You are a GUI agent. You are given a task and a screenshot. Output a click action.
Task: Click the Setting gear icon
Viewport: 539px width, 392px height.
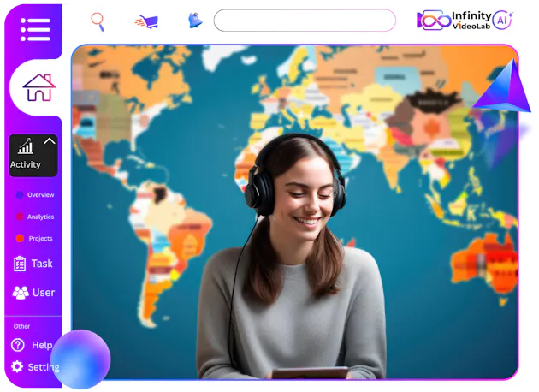17,366
